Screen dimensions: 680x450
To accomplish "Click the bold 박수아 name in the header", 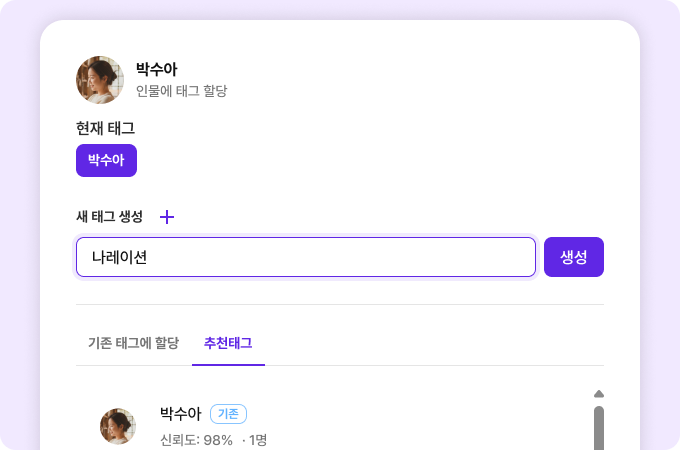I will pyautogui.click(x=156, y=70).
